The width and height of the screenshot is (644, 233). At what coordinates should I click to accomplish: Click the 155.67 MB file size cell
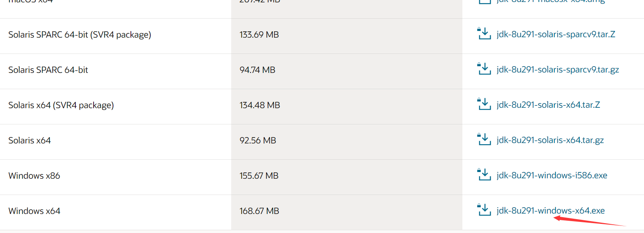coord(259,176)
